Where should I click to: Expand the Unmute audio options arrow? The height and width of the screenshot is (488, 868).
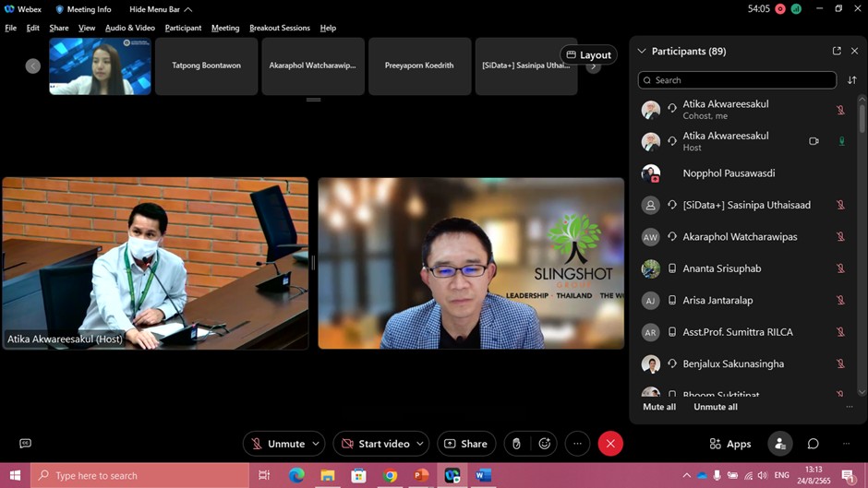pyautogui.click(x=316, y=444)
